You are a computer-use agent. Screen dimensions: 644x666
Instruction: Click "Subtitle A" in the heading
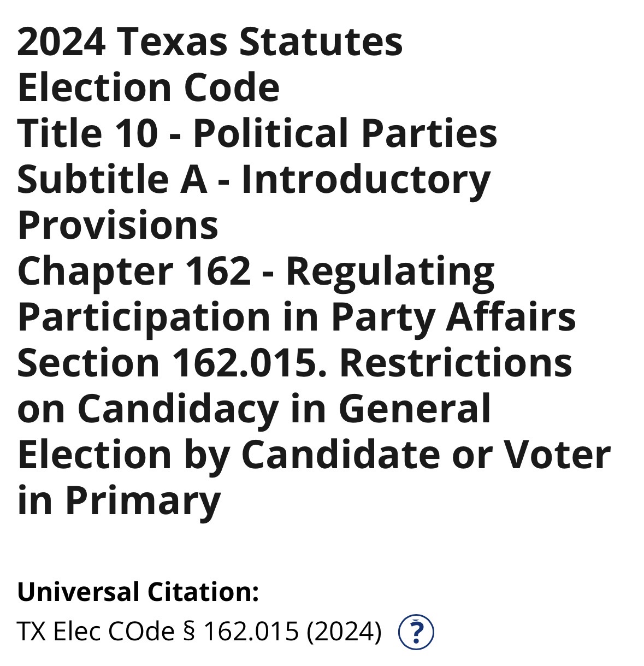tap(113, 180)
